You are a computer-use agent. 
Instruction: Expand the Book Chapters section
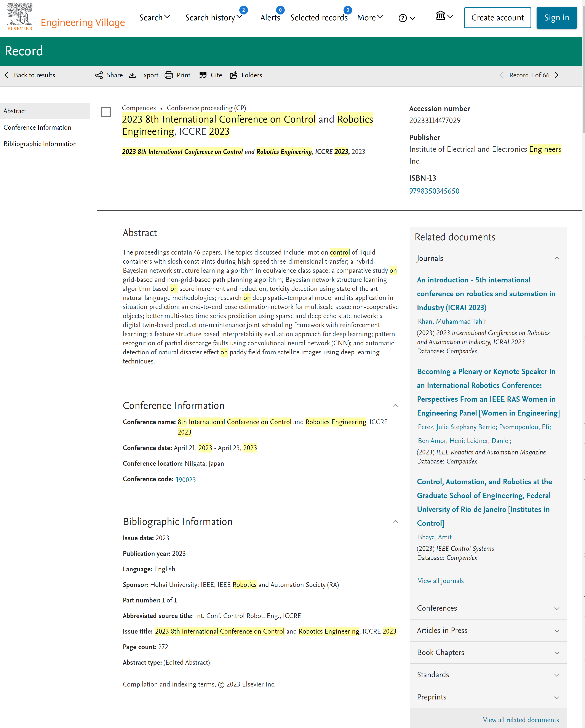[488, 652]
